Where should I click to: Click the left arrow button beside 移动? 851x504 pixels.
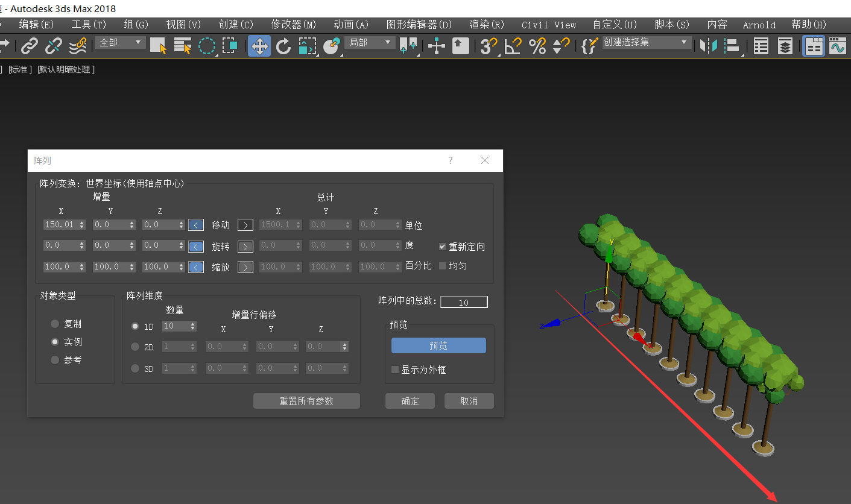pyautogui.click(x=196, y=225)
